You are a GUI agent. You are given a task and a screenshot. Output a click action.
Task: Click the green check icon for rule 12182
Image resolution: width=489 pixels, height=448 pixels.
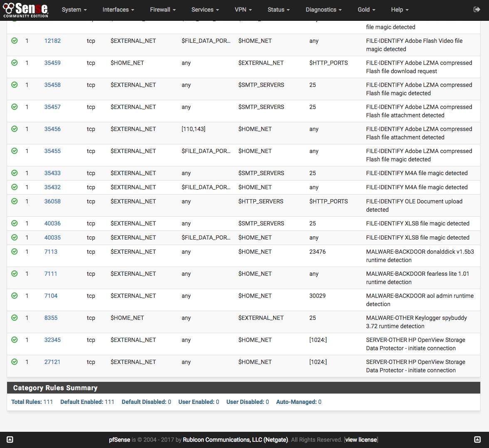pyautogui.click(x=15, y=41)
